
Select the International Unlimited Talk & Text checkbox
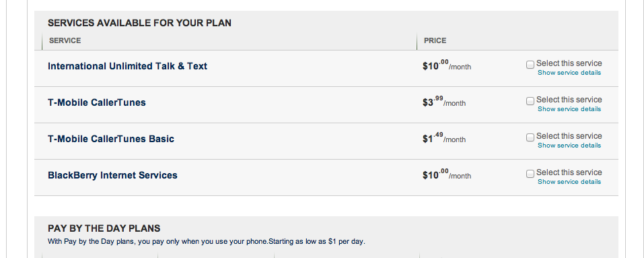tap(530, 65)
